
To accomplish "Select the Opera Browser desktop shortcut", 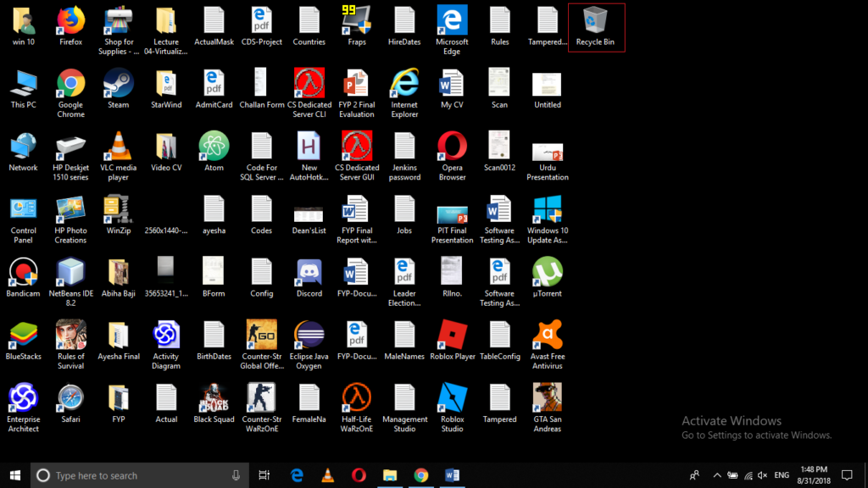I will click(452, 157).
